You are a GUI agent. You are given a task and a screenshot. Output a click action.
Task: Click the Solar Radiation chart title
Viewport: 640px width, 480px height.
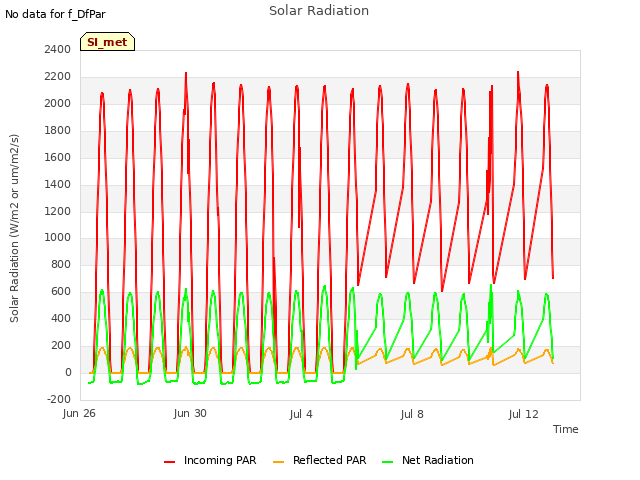click(x=319, y=11)
